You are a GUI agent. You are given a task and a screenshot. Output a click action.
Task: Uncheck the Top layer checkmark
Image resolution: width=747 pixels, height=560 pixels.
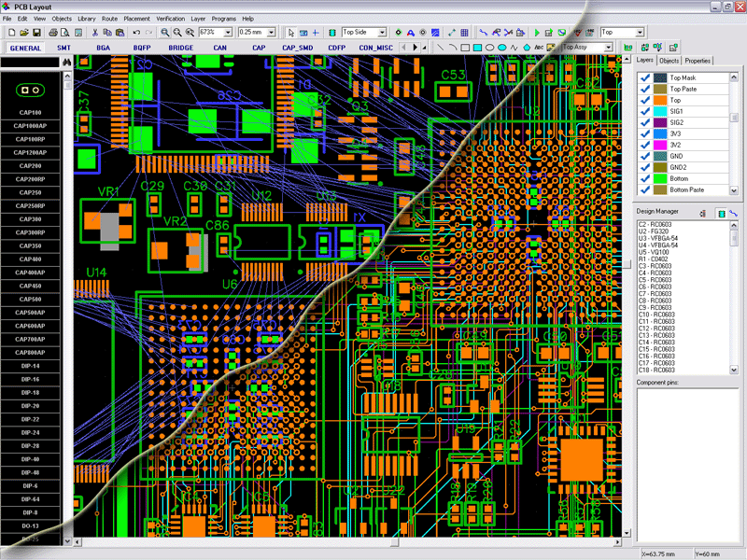[x=645, y=100]
